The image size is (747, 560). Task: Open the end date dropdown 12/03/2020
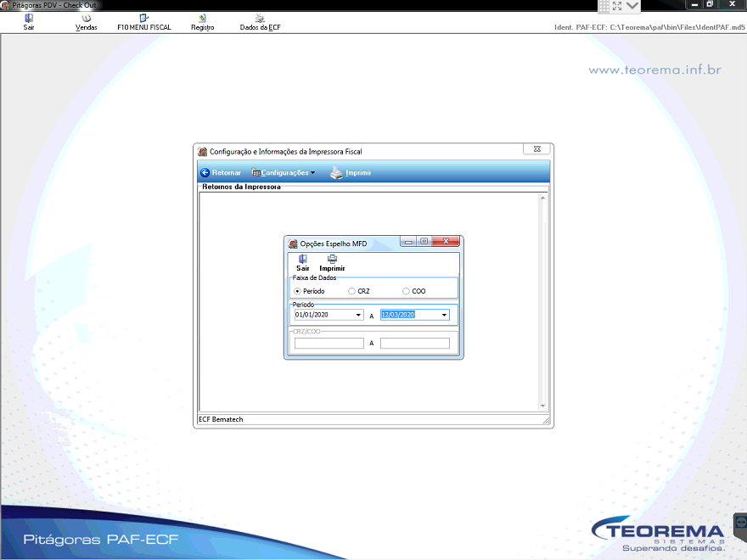coord(444,315)
